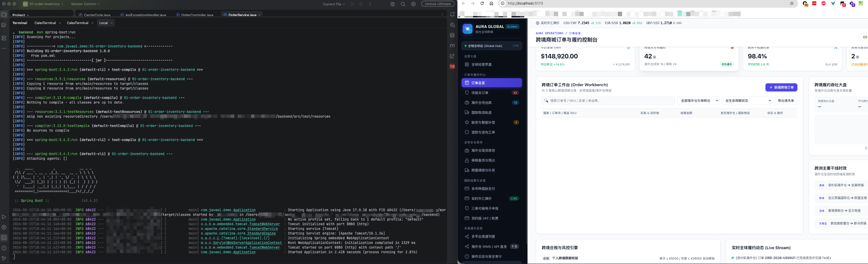Open the 全域全球站 (Global Hub) site selector
868x264 pixels.
[x=492, y=46]
